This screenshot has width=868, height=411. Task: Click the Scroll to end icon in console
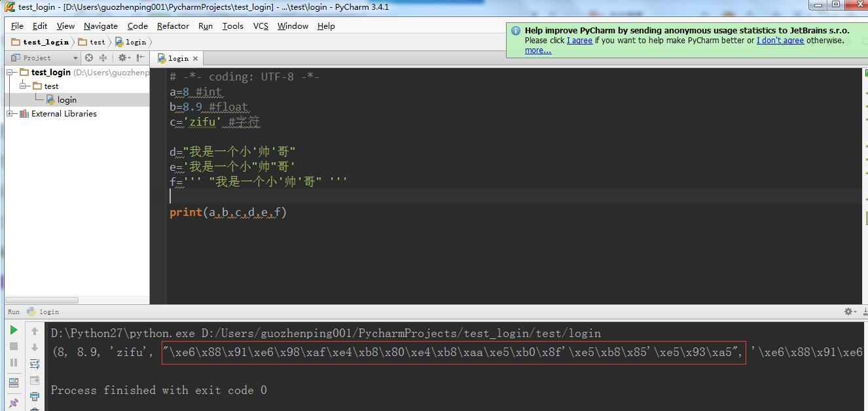click(x=35, y=380)
